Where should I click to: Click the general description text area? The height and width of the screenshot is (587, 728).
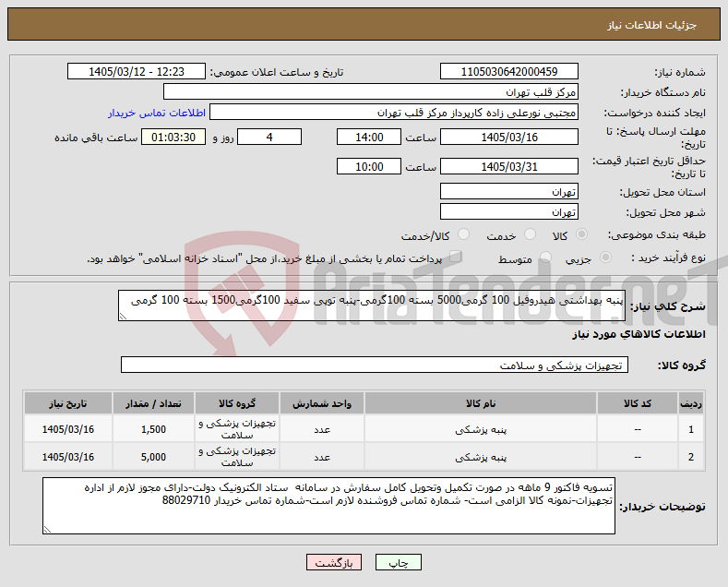pyautogui.click(x=372, y=305)
